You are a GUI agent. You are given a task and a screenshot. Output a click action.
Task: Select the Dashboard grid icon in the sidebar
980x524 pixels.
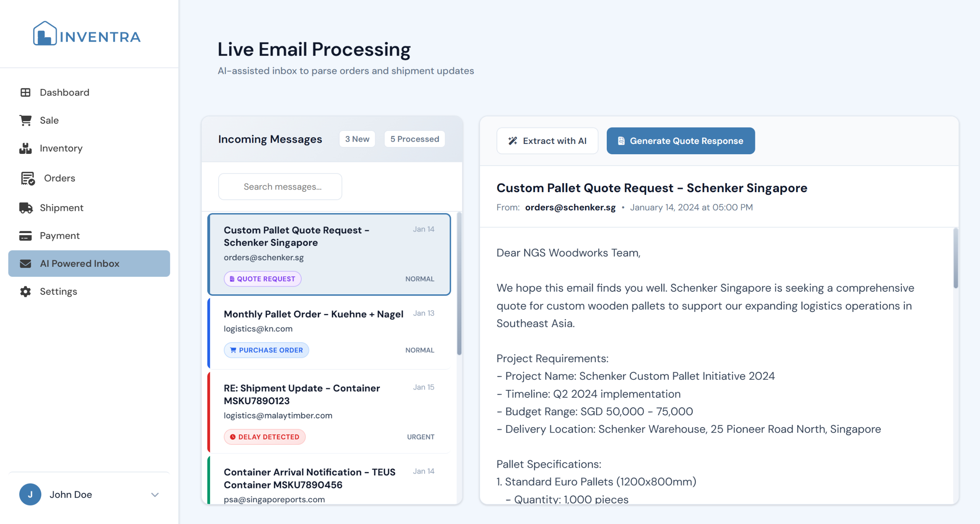(25, 92)
